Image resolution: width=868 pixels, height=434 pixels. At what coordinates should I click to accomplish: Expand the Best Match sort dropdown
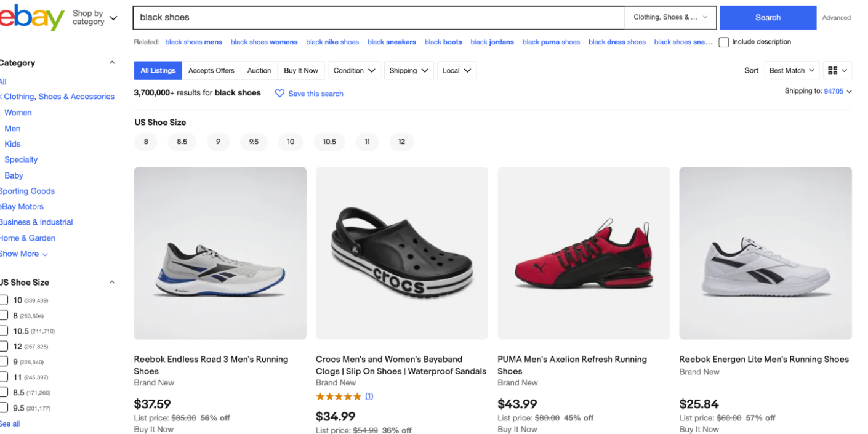(792, 71)
